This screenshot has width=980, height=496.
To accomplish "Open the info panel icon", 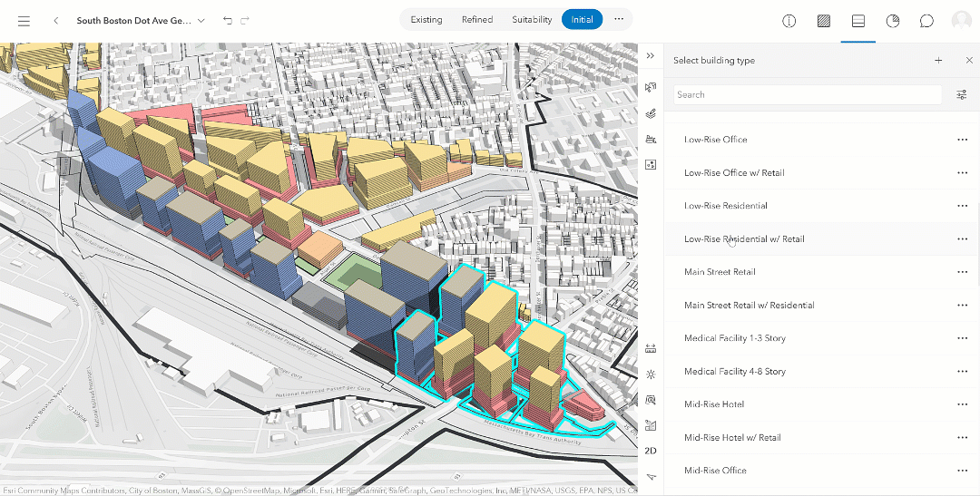I will click(789, 20).
